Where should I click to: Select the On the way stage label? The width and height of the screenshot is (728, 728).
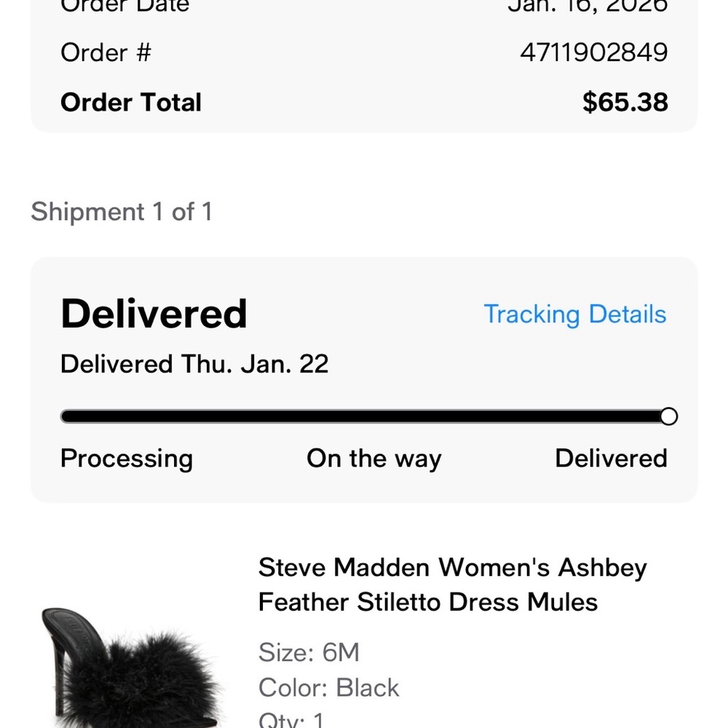coord(373,459)
